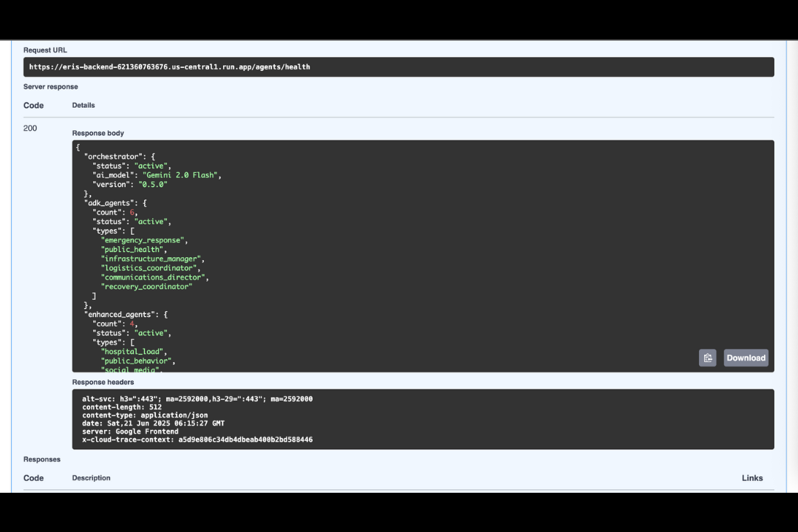Click "emergency_response" in types list
Screen dimensions: 798x532
coord(143,240)
